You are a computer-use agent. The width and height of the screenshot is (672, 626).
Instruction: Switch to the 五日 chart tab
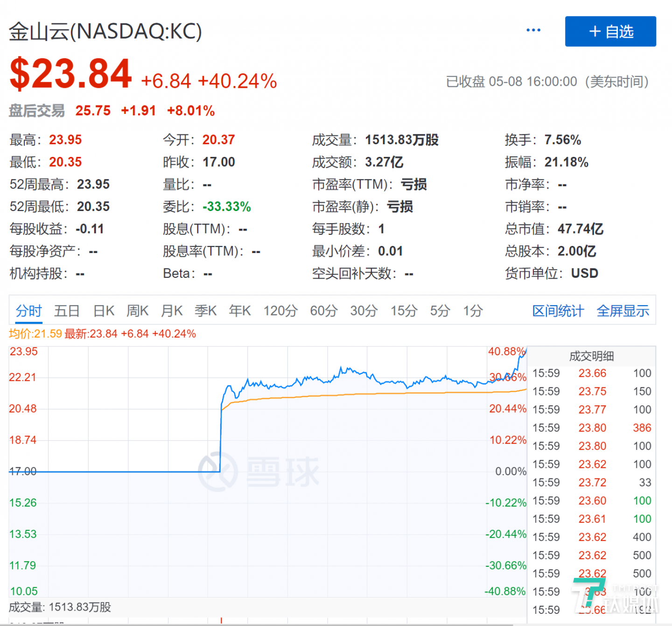tap(67, 311)
